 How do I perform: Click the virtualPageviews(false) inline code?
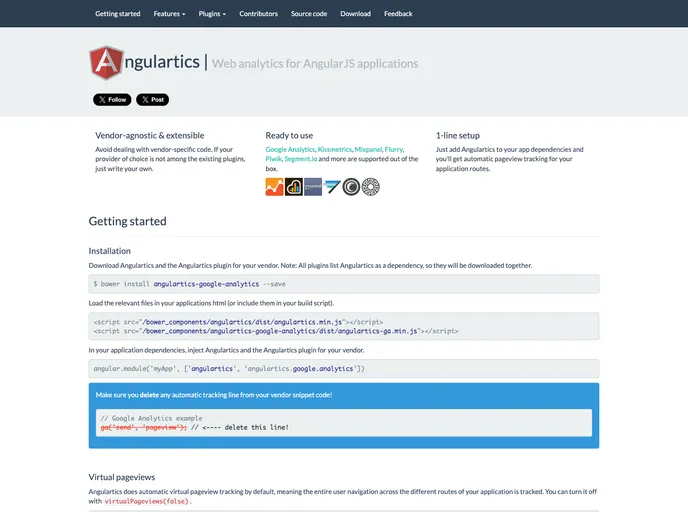pos(147,501)
